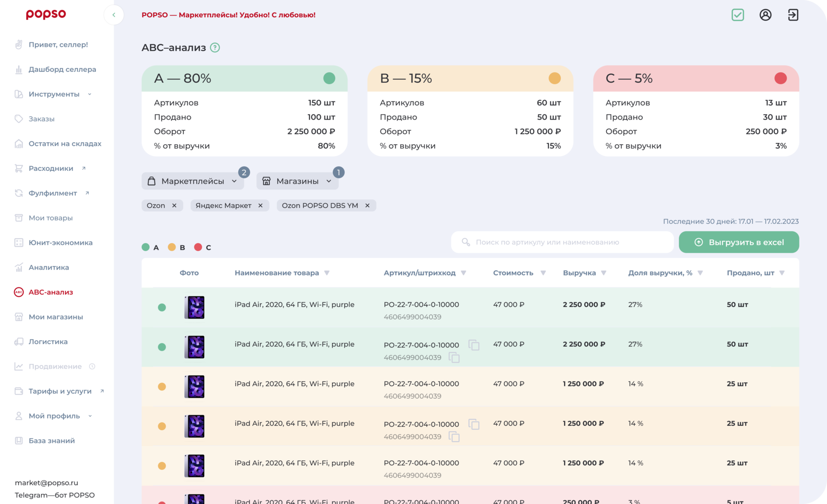Image resolution: width=827 pixels, height=504 pixels.
Task: Click the date range Последние 30 дней text
Action: tap(731, 221)
